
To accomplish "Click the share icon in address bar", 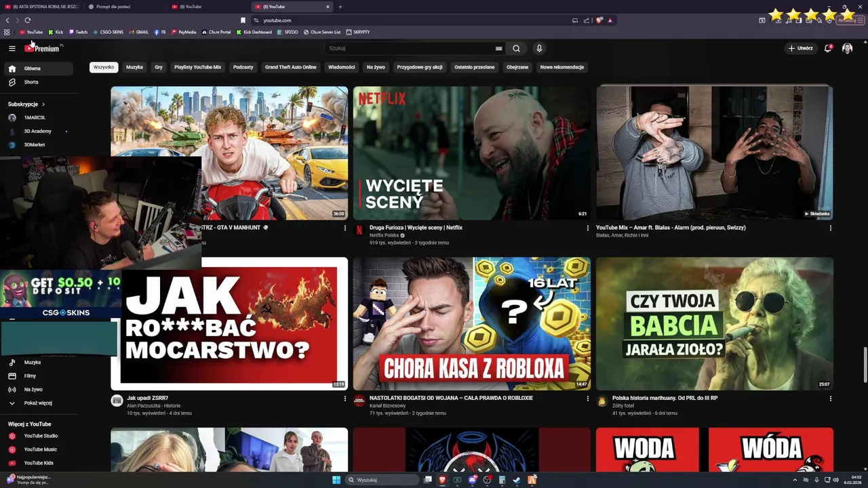I will tap(586, 20).
